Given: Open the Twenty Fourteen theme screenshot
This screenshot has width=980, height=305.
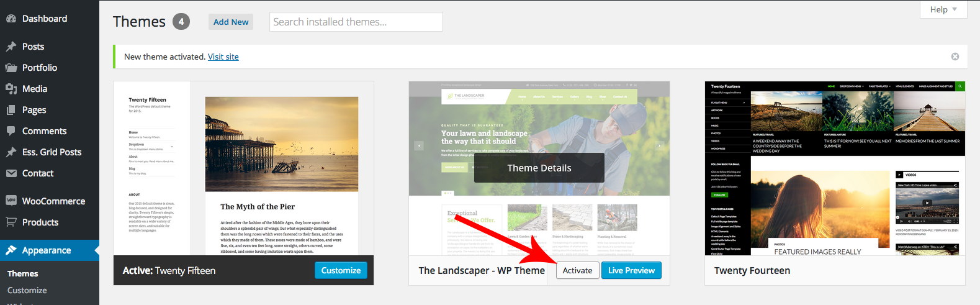Looking at the screenshot, I should [x=835, y=168].
